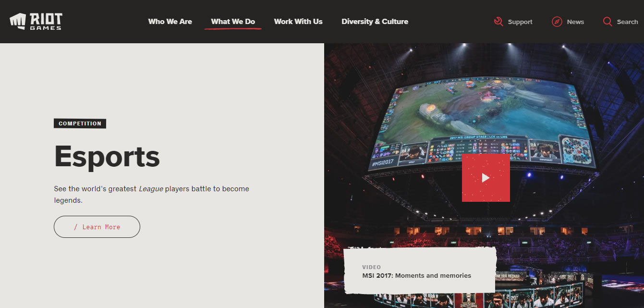This screenshot has width=644, height=308.
Task: Click the Learn More button
Action: [x=97, y=226]
